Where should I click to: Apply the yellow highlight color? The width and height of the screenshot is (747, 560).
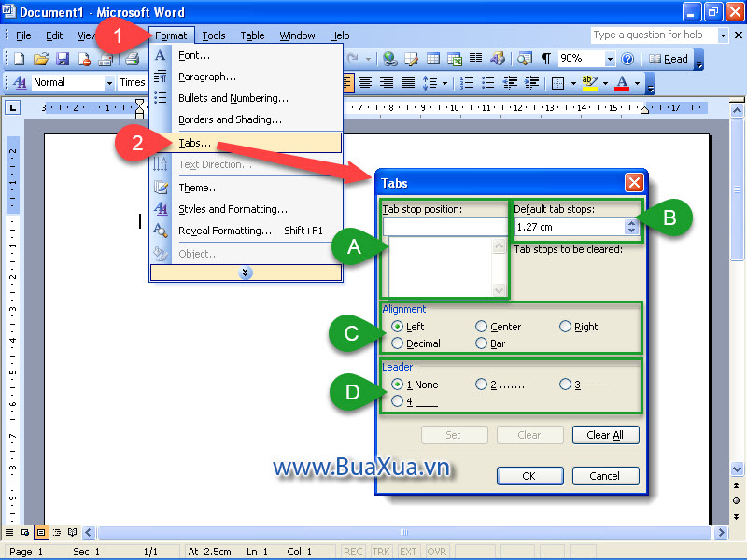pyautogui.click(x=590, y=83)
